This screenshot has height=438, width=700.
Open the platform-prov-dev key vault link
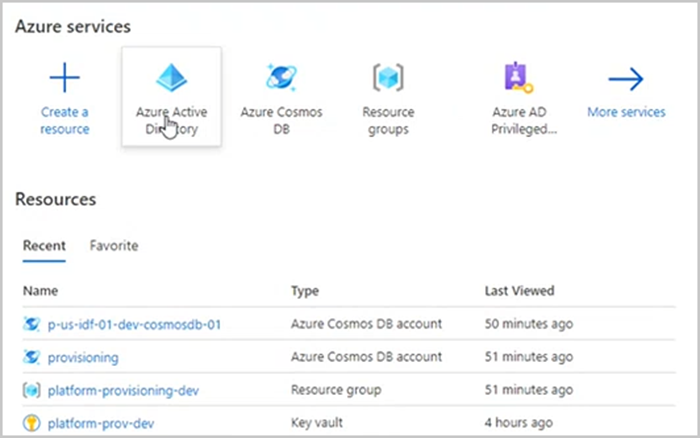click(x=100, y=423)
